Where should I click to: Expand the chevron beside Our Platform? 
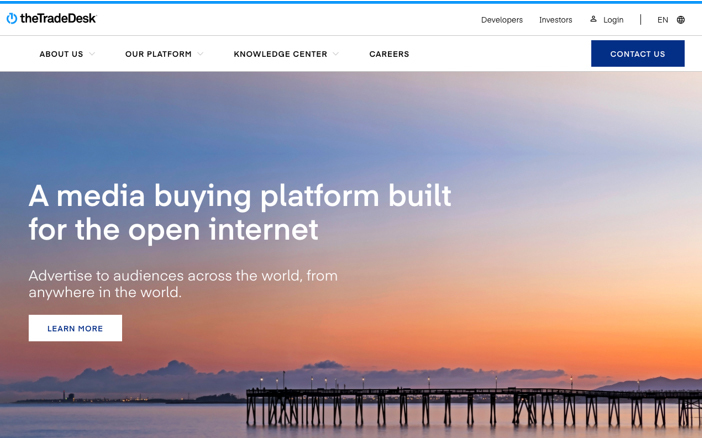201,54
